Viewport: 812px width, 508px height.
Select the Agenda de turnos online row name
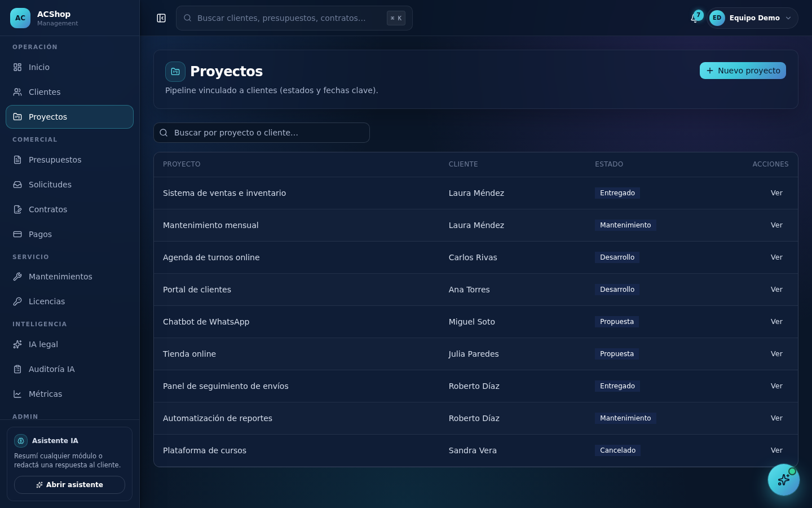[211, 257]
